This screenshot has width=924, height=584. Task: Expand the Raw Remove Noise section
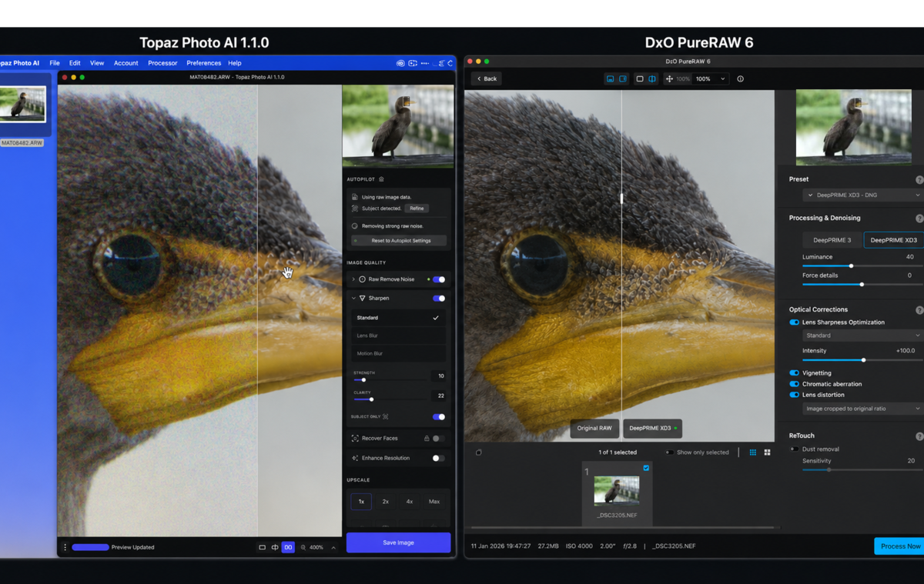click(353, 279)
